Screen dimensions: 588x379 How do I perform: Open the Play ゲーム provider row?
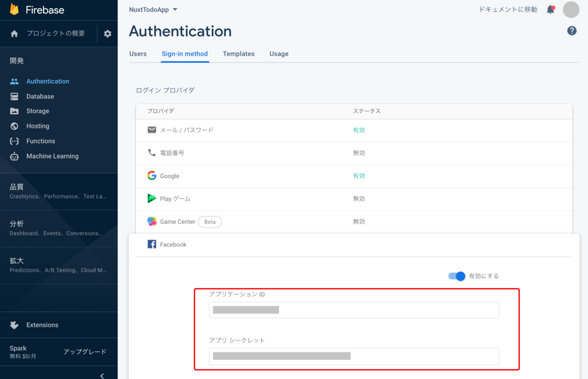[354, 199]
